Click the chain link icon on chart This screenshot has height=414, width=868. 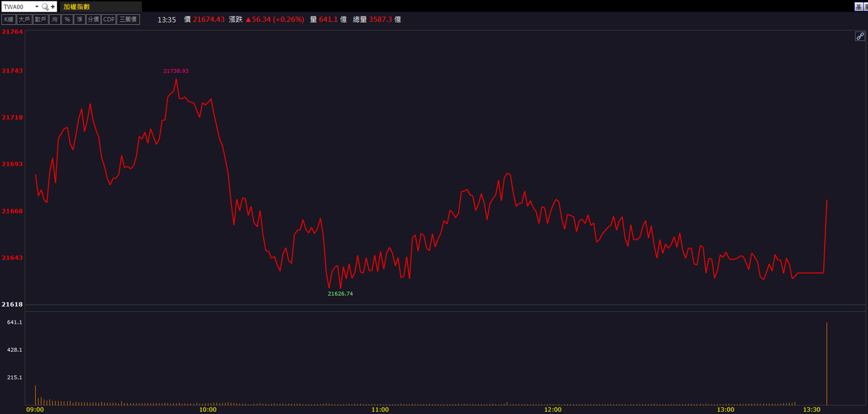(860, 36)
